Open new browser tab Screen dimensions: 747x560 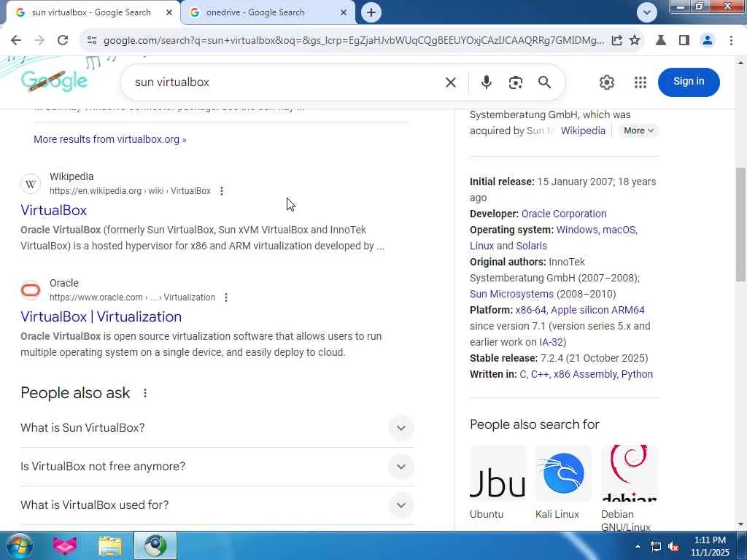tap(371, 13)
